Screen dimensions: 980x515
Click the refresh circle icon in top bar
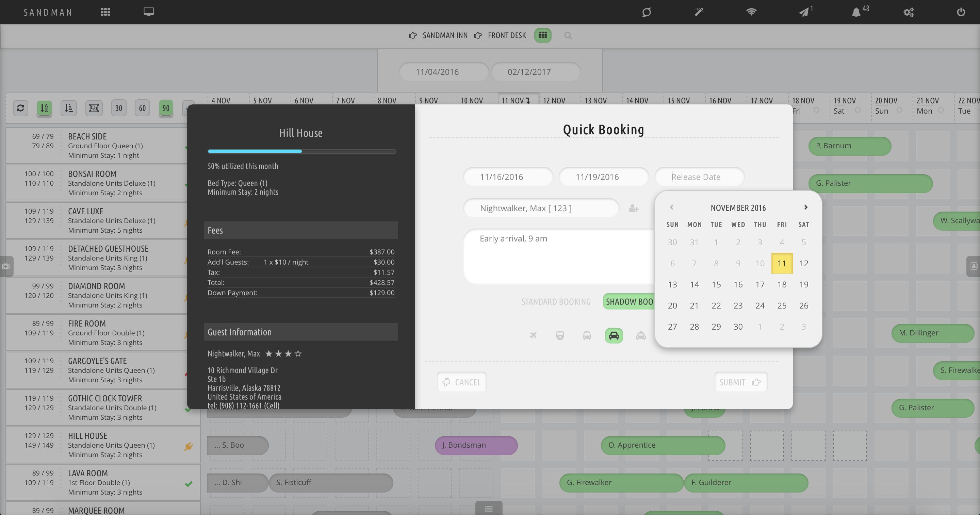click(x=647, y=12)
